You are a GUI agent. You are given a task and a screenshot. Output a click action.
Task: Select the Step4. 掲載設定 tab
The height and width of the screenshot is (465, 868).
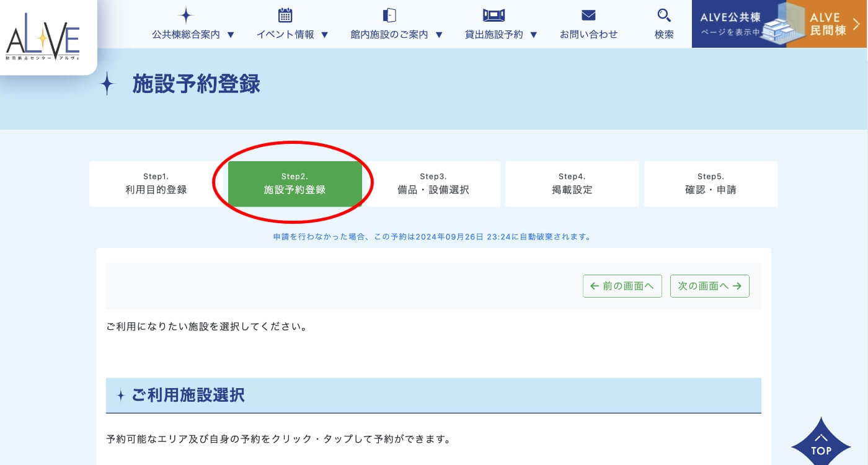click(x=572, y=184)
